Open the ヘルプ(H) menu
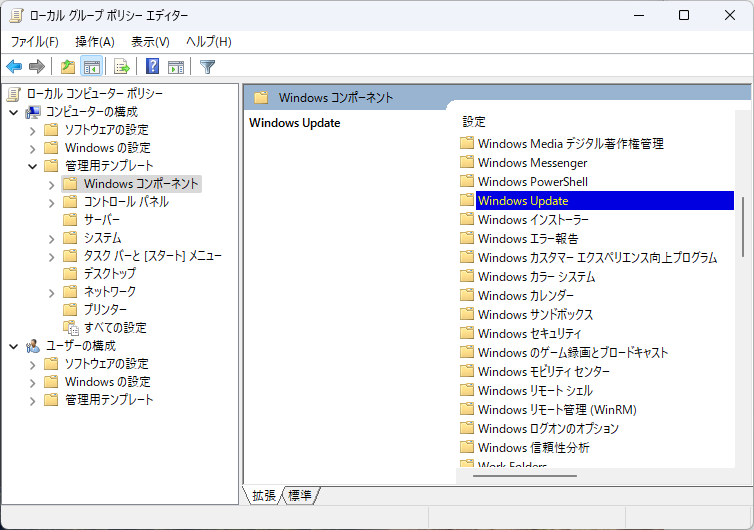Viewport: 754px width, 530px height. click(x=209, y=42)
